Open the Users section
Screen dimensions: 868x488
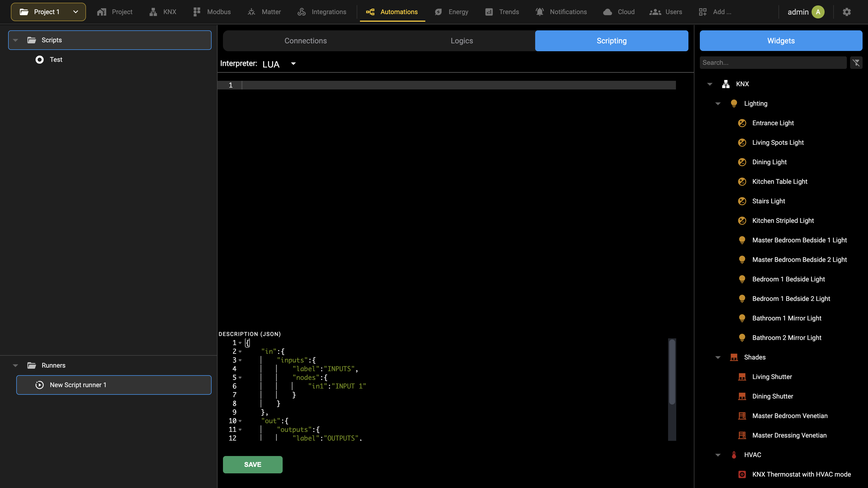pos(666,12)
